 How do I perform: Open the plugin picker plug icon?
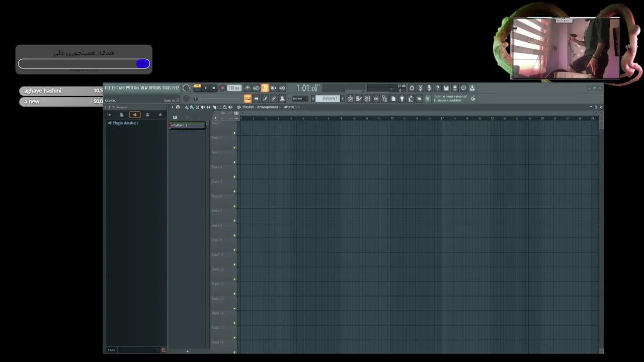coord(402,99)
